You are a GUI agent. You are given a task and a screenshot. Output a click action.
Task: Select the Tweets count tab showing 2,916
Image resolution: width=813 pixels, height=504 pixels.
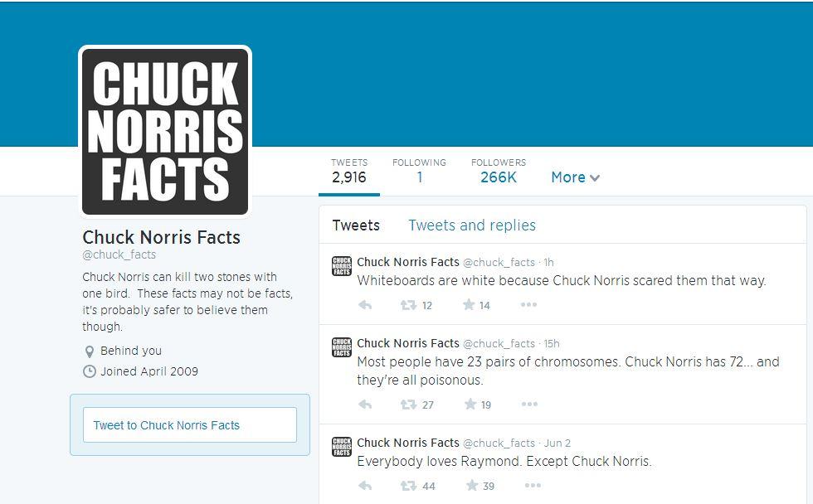pyautogui.click(x=349, y=172)
